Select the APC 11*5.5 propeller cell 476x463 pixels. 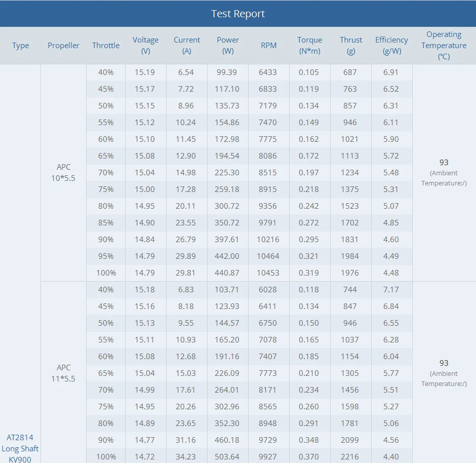pos(63,373)
